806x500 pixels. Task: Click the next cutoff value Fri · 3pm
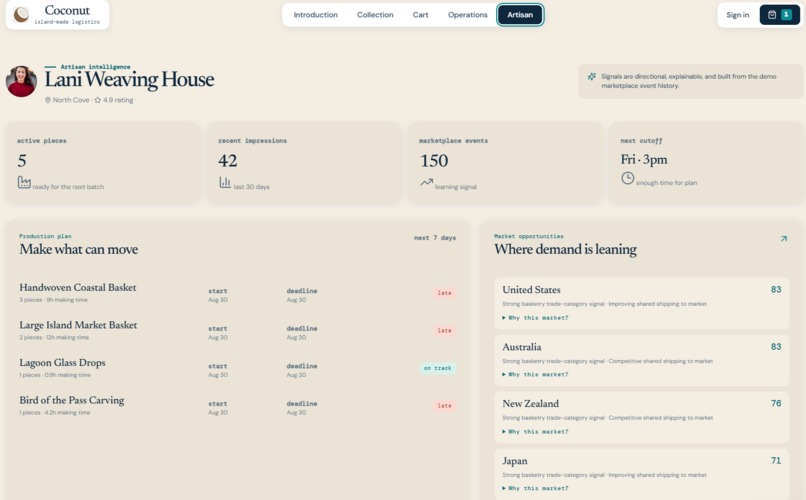pos(644,159)
